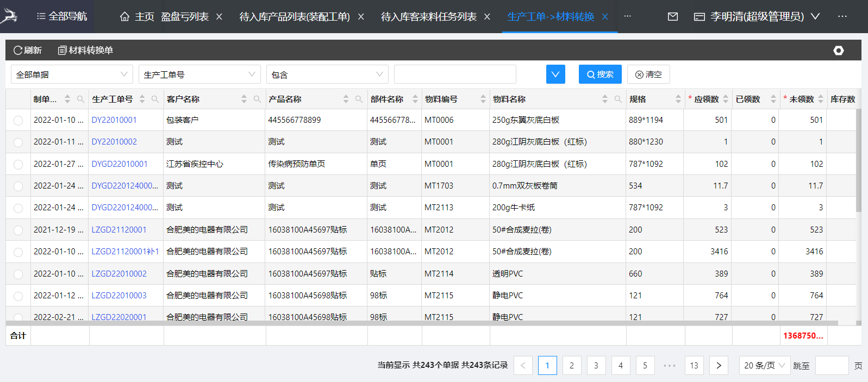The height and width of the screenshot is (382, 868).
Task: Select radio button for DYGD22010001 row
Action: click(18, 164)
